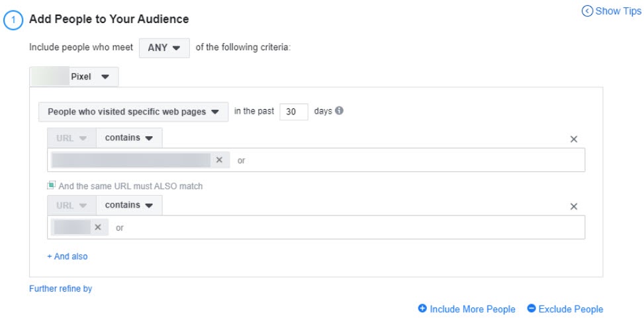Open 'People who visited specific web pages' dropdown
Viewport: 644px width, 320px height.
133,112
